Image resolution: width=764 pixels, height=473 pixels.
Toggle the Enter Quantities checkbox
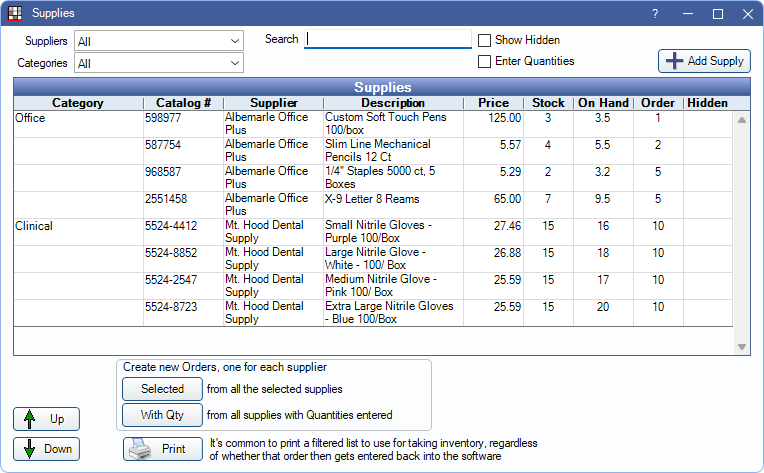click(x=485, y=61)
